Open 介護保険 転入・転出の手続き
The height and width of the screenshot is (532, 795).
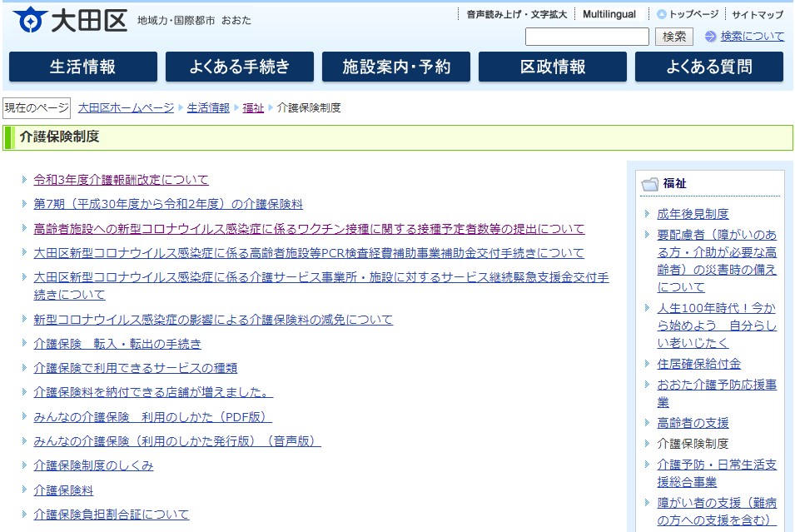click(117, 344)
